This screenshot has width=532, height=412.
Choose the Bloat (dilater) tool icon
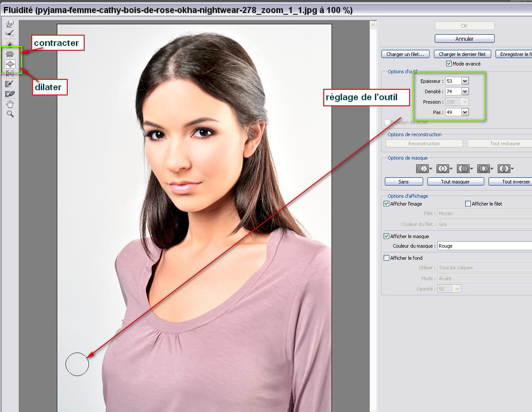(10, 64)
